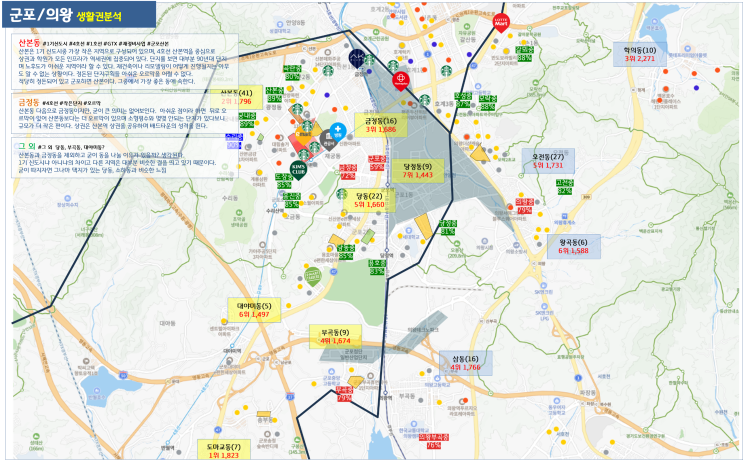Select the gray building pin beside hospital pin
The image size is (743, 460).
tap(328, 140)
